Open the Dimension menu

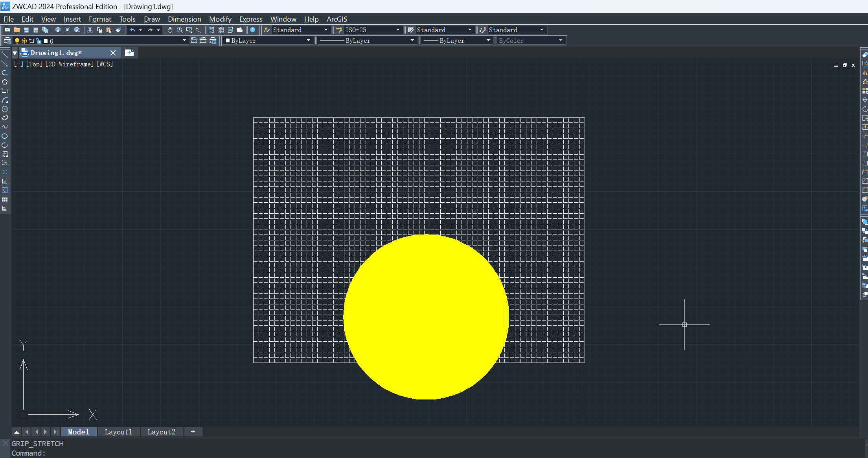[184, 19]
